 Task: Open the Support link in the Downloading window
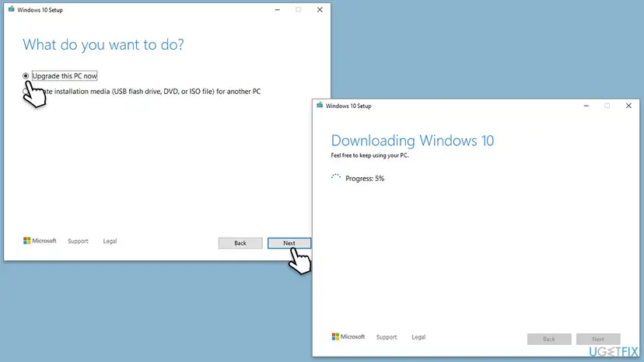tap(387, 337)
